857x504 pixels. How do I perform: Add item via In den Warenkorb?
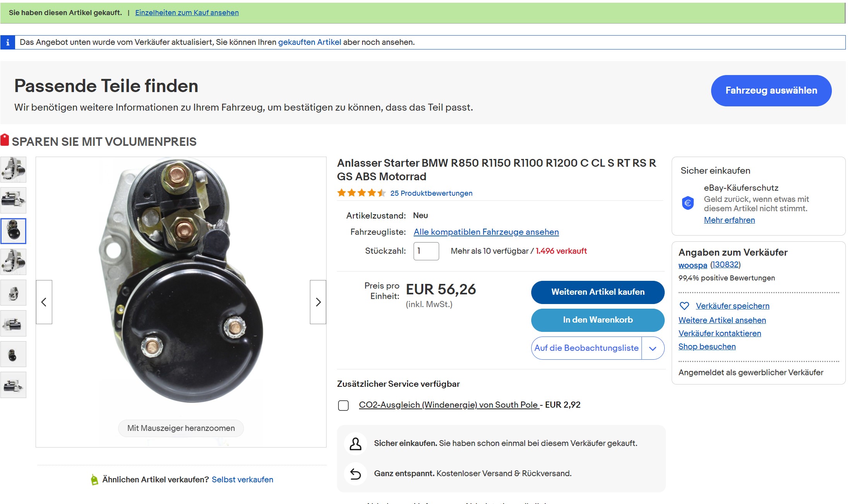[x=597, y=320]
